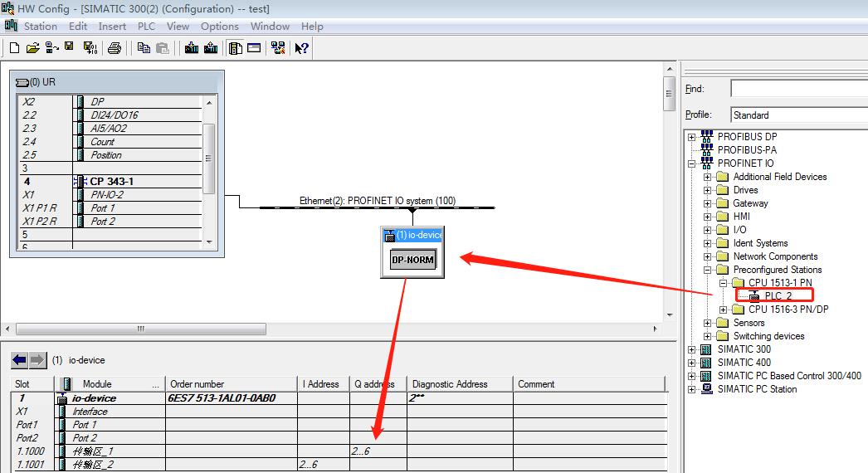Click the Open Online toolbar icon
The height and width of the screenshot is (473, 868).
point(52,48)
